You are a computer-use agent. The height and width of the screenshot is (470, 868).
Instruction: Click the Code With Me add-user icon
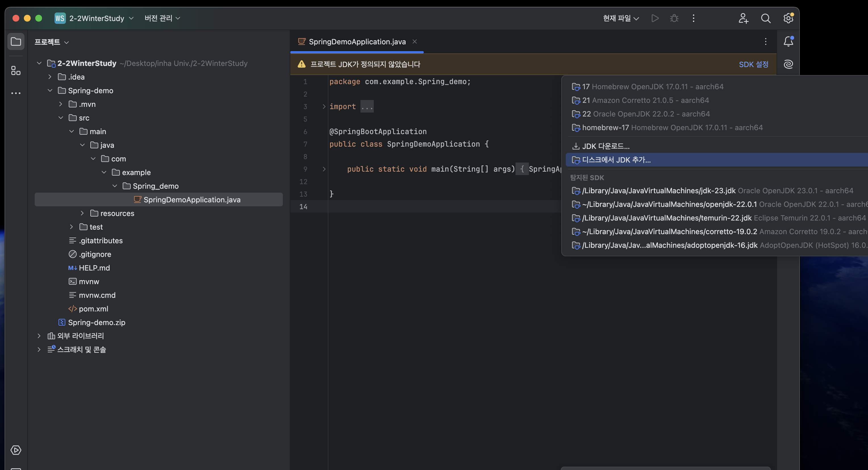click(x=743, y=18)
